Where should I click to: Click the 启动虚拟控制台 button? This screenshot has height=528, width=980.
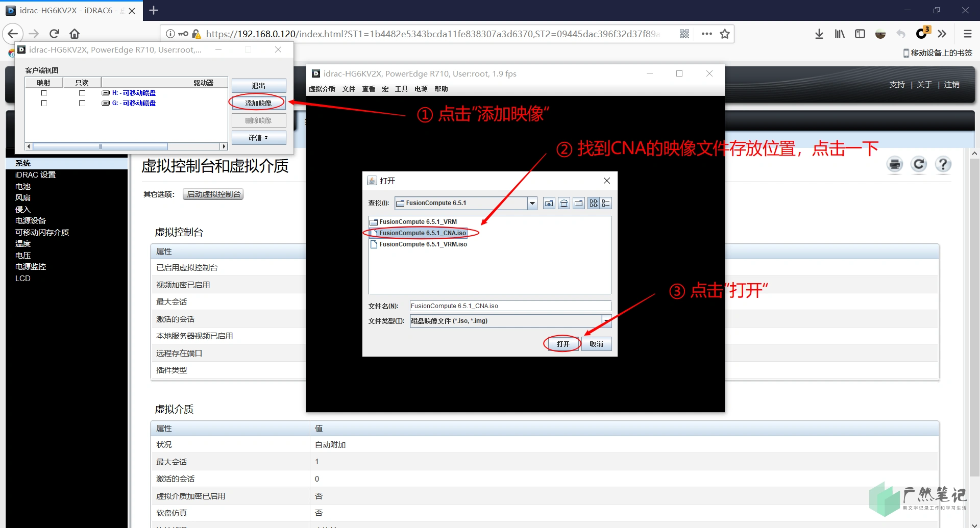[x=213, y=194]
